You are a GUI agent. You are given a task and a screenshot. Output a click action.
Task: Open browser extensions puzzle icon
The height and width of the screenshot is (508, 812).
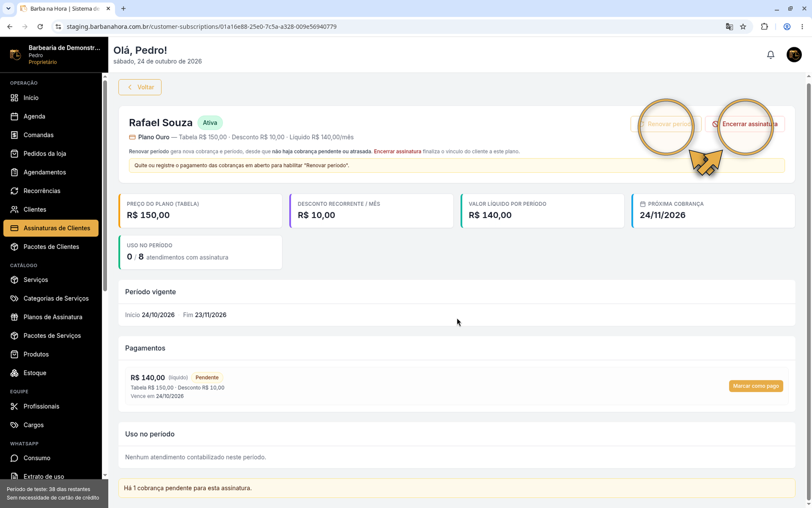pos(764,26)
